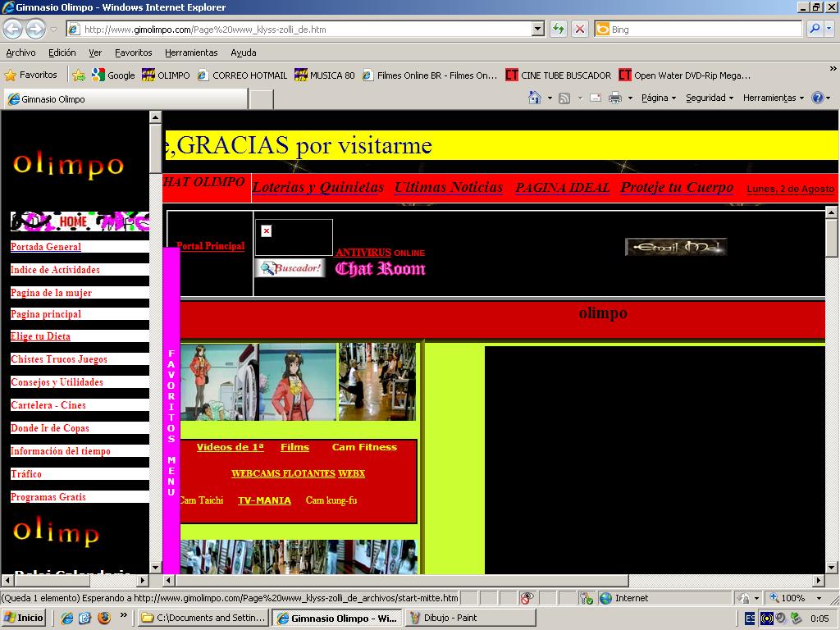Launch Firefox from the Quick Launch bar
Viewport: 840px width, 630px height.
tap(103, 618)
